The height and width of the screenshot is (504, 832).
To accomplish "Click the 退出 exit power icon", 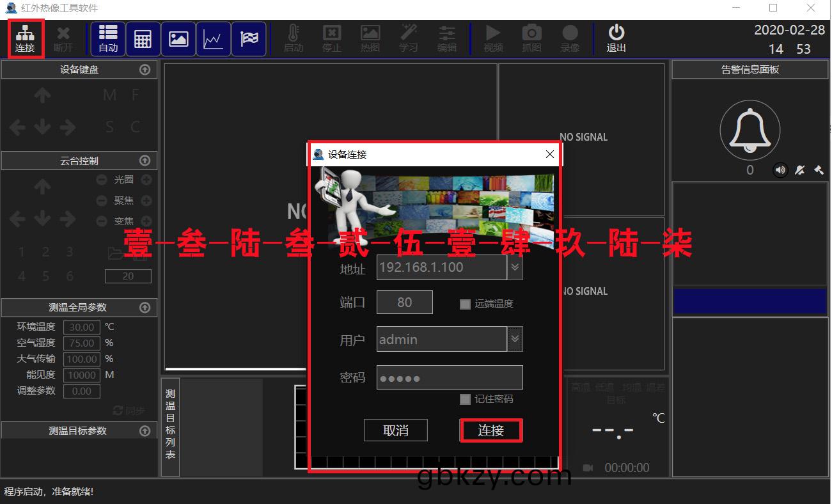I will pyautogui.click(x=615, y=38).
